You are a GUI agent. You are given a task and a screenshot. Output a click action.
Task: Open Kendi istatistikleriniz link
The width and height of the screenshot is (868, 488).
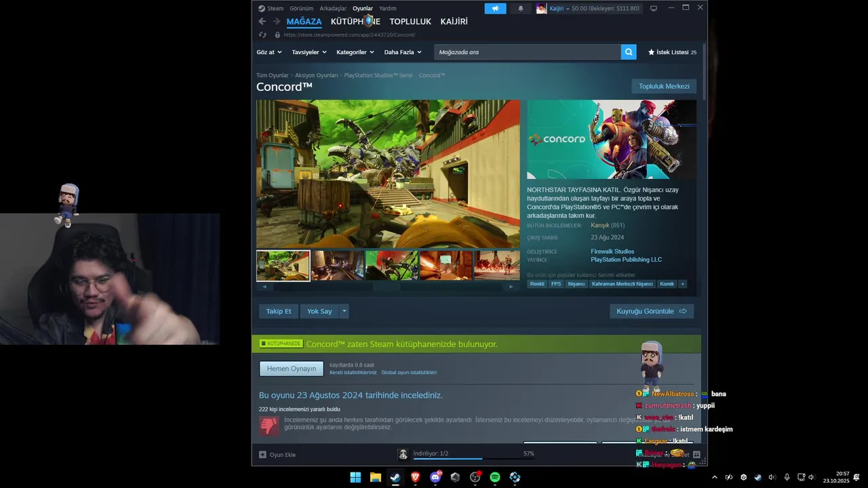tap(353, 373)
